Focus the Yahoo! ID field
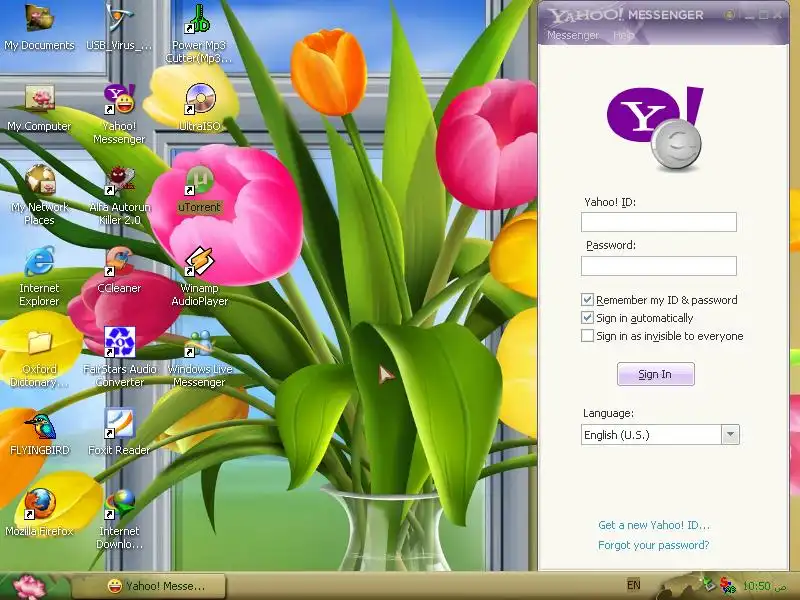 (x=659, y=222)
